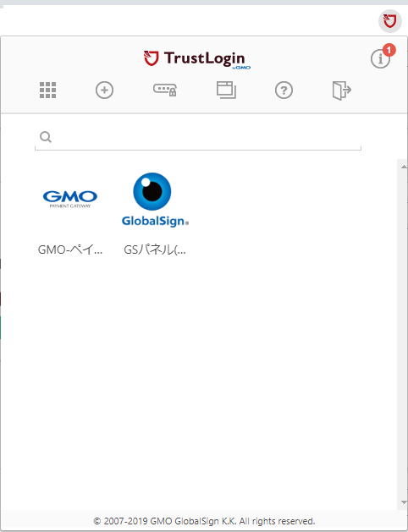408x532 pixels.
Task: Open the password lock icon
Action: (x=165, y=90)
